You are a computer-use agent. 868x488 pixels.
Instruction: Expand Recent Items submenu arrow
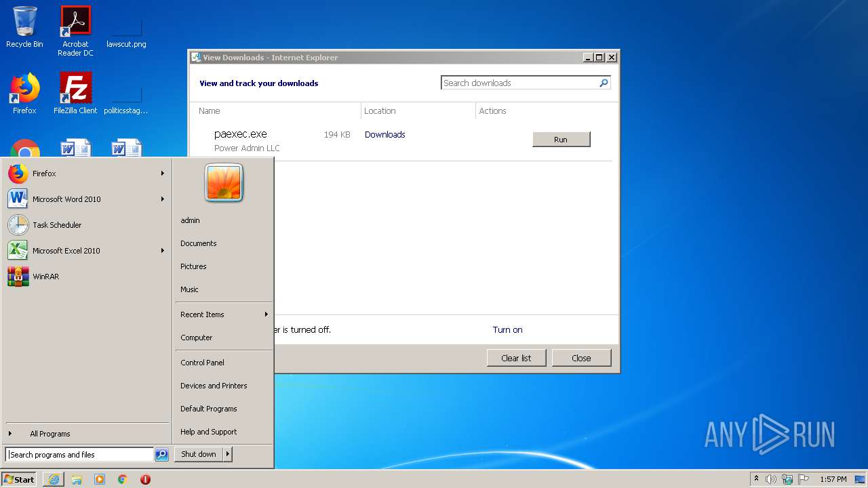267,314
